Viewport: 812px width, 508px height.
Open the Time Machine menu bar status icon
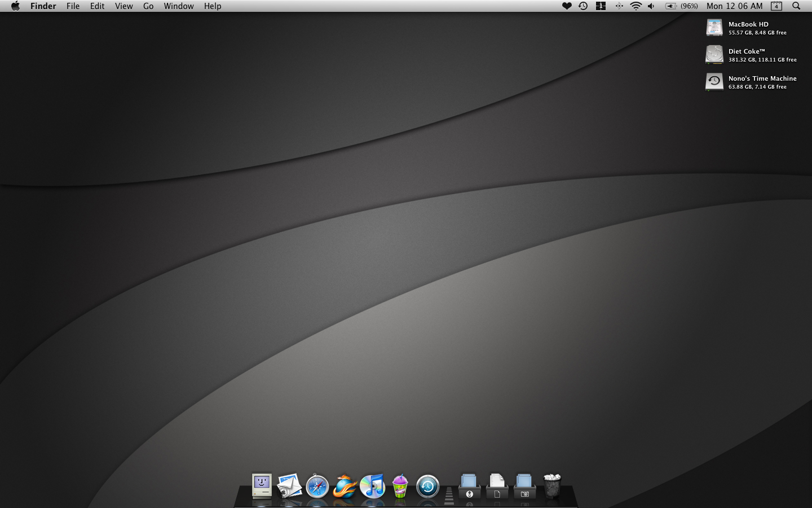pyautogui.click(x=583, y=6)
